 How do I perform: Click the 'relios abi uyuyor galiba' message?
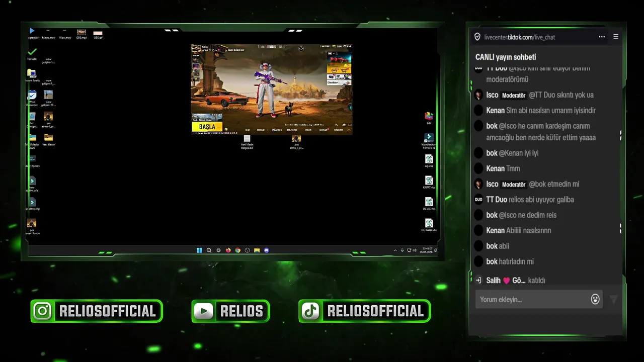coord(541,200)
